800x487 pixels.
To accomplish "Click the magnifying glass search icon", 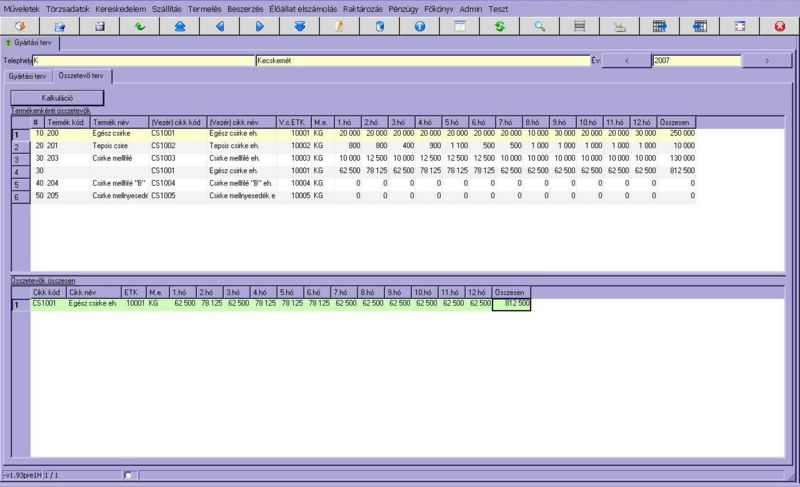I will pos(540,26).
